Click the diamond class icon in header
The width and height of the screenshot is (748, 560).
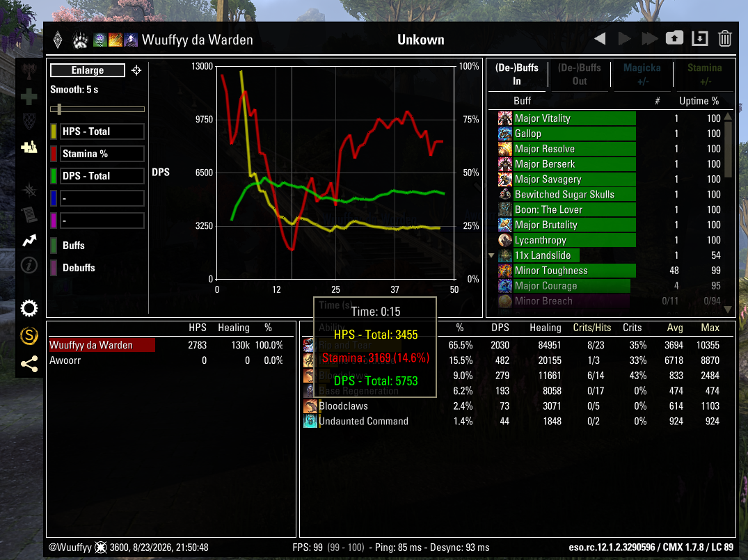pos(58,40)
